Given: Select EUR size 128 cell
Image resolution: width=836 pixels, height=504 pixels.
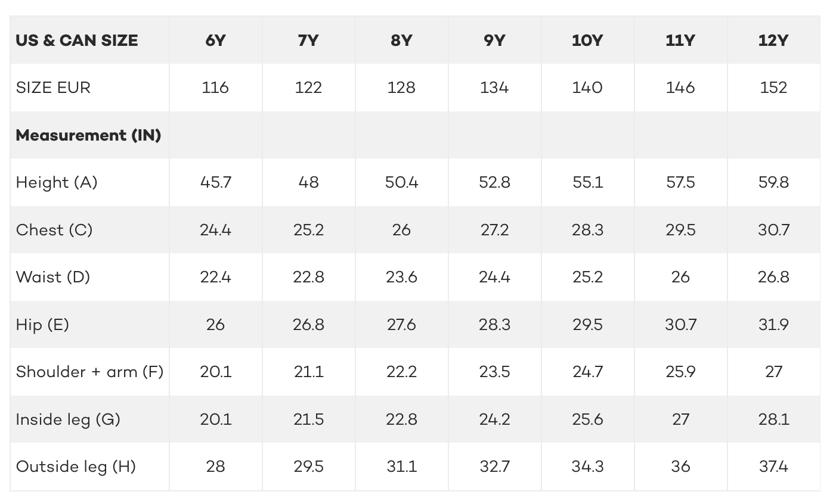Looking at the screenshot, I should coord(401,88).
